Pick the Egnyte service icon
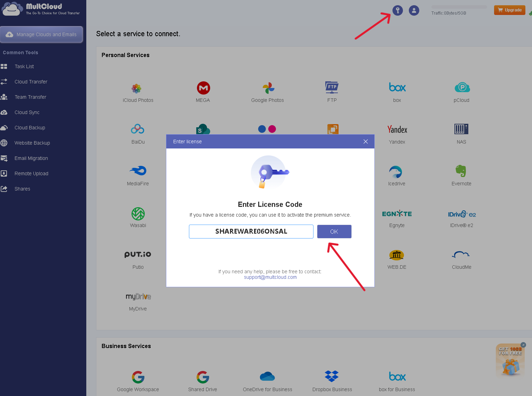Image resolution: width=532 pixels, height=396 pixels. point(397,214)
